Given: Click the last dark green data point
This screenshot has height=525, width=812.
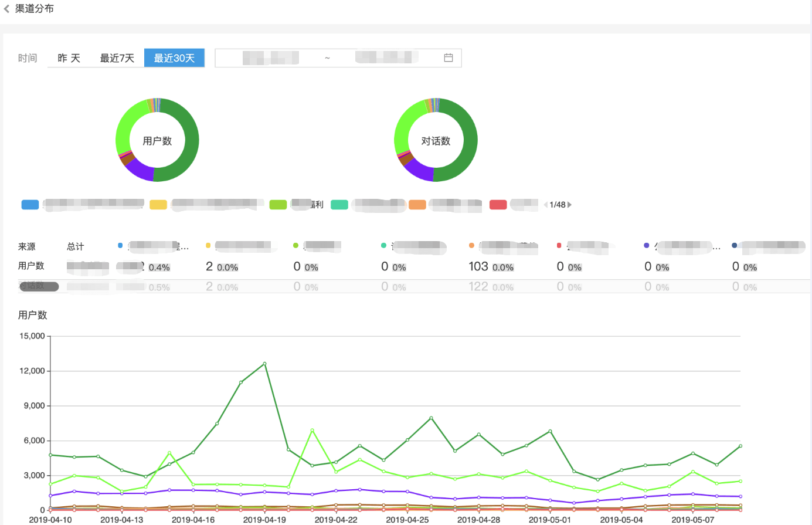Looking at the screenshot, I should point(740,446).
